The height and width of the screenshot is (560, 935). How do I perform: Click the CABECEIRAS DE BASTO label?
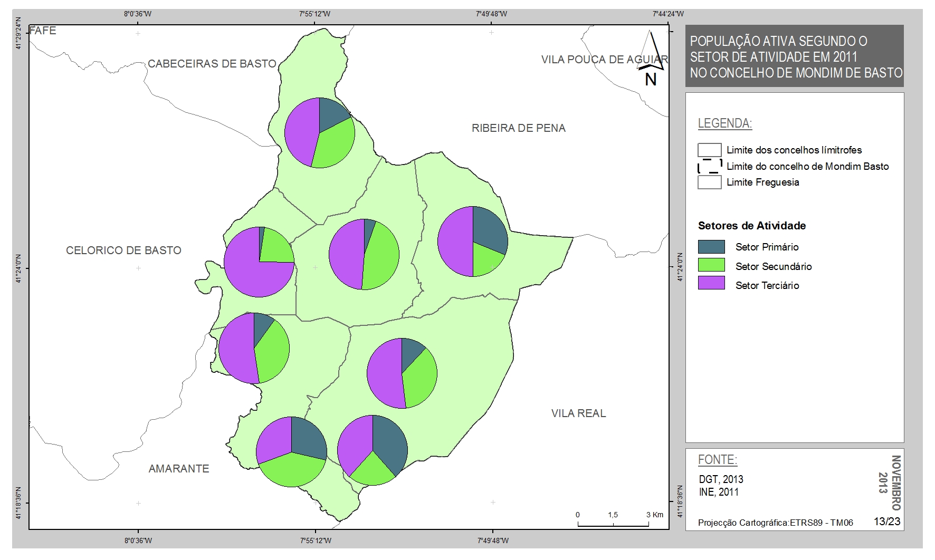(x=212, y=64)
